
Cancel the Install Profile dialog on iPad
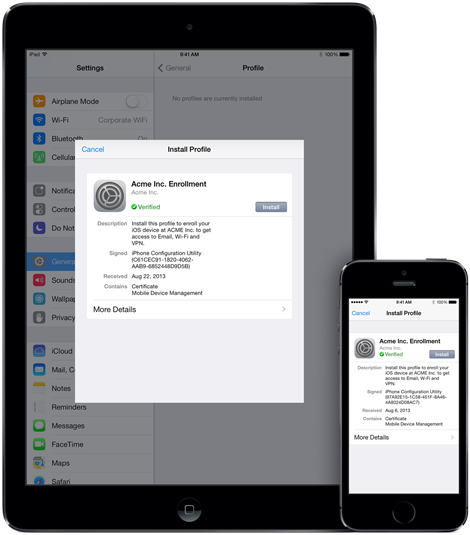(93, 149)
